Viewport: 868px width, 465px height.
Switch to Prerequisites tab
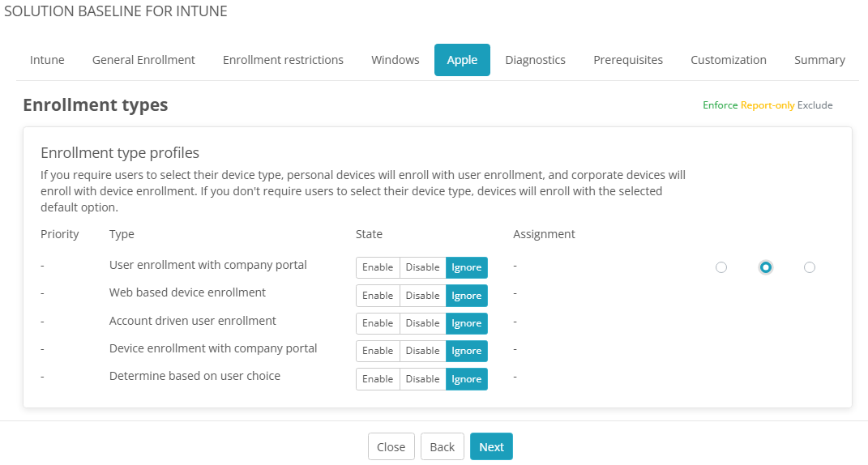[x=628, y=60]
